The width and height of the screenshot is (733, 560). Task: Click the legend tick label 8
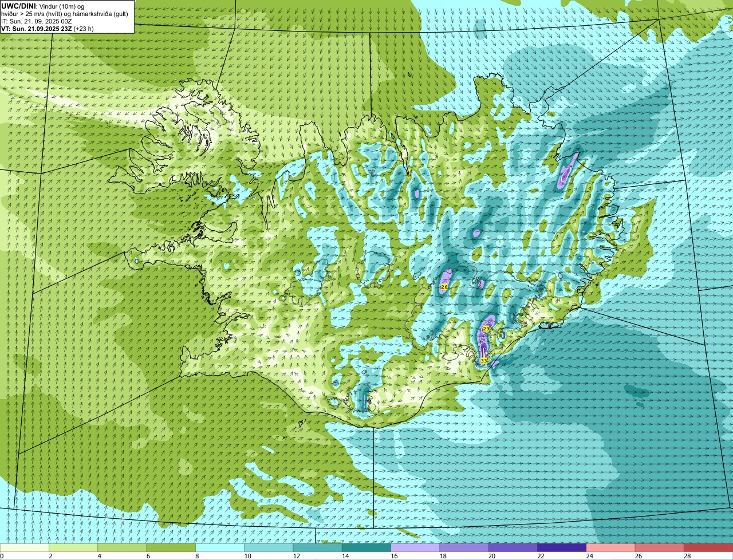point(197,556)
